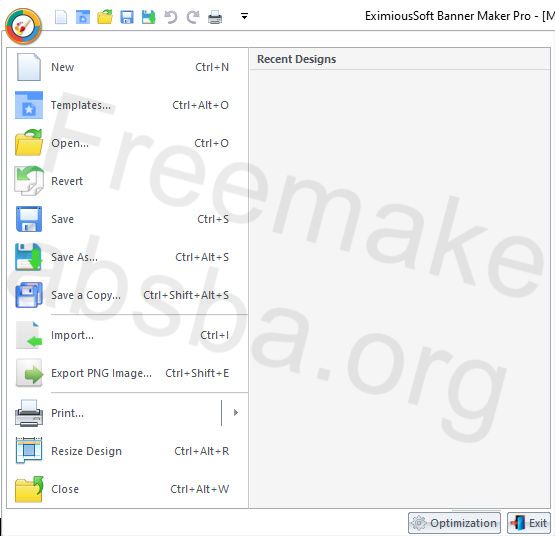
Task: Click the Ctrl+Alt+R shortcut text
Action: pos(202,451)
